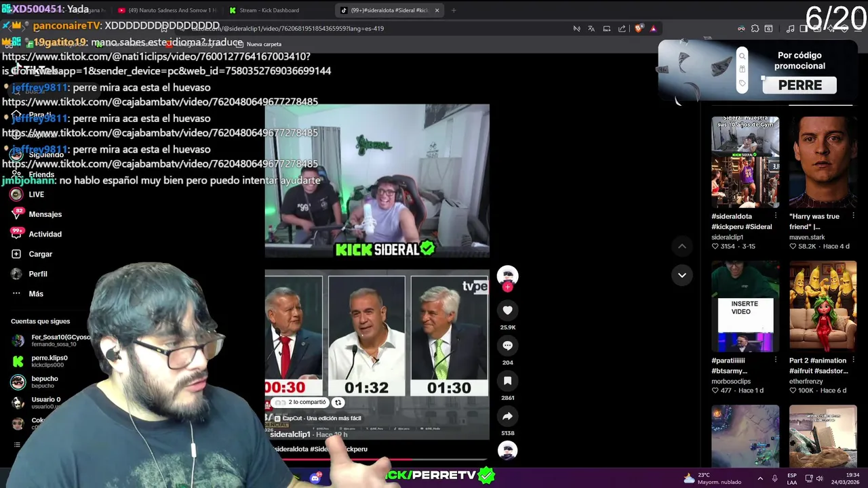This screenshot has width=868, height=488.
Task: Switch to the Stream - Kick Dashboard tab
Action: (269, 10)
